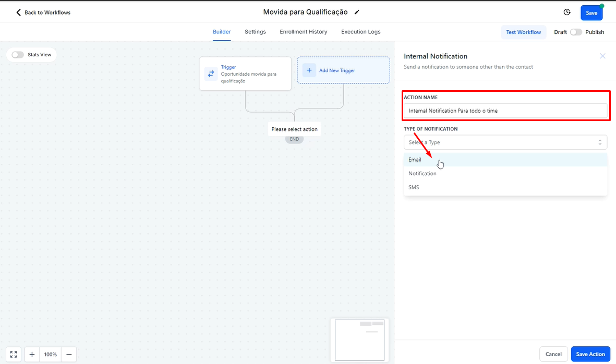Click the trigger swap-arrows icon
This screenshot has width=616, height=364.
[x=211, y=74]
